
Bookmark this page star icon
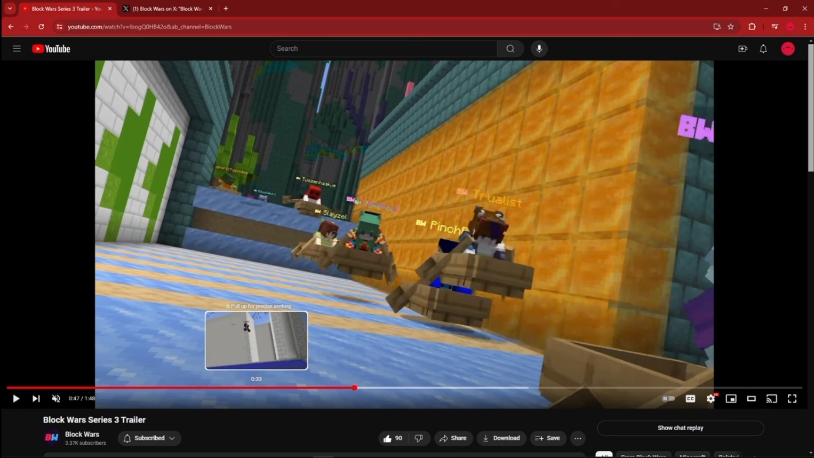pyautogui.click(x=731, y=26)
